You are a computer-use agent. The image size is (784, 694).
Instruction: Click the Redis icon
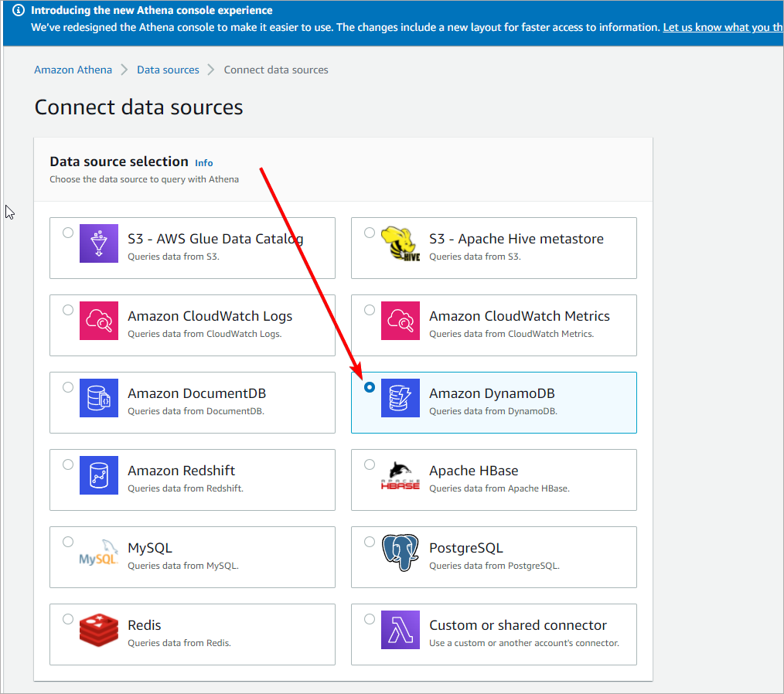(98, 629)
